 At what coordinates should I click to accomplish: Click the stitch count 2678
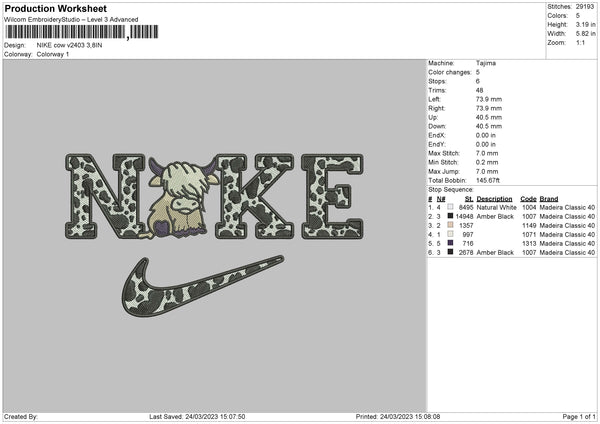(466, 253)
